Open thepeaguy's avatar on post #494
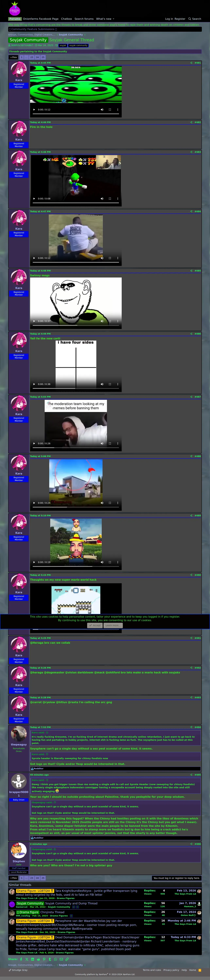 pos(19,734)
